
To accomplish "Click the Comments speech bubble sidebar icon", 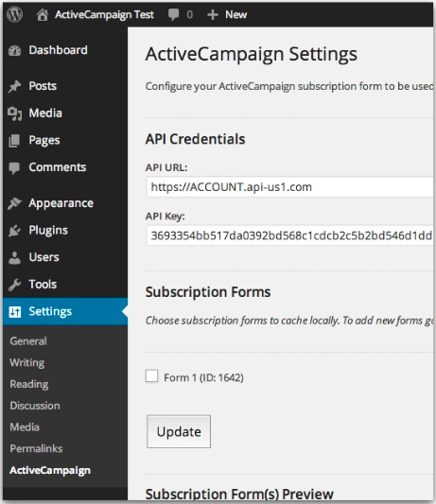I will [x=14, y=167].
